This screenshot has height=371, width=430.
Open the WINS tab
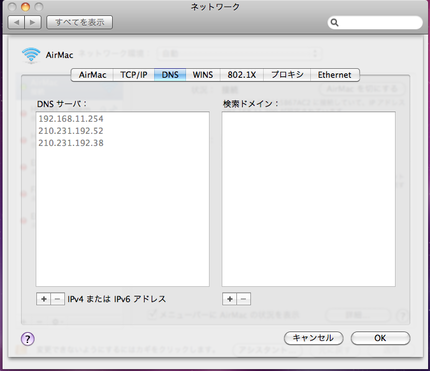click(203, 75)
